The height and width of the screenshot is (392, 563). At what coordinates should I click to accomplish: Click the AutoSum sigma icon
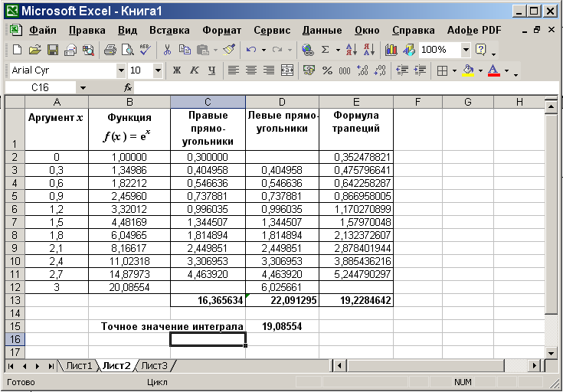click(x=325, y=50)
